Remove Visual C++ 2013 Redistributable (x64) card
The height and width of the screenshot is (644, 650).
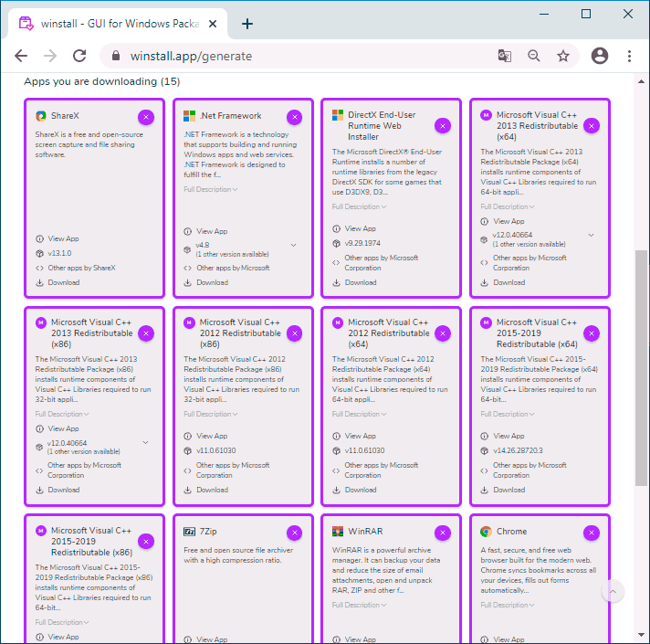[x=592, y=126]
